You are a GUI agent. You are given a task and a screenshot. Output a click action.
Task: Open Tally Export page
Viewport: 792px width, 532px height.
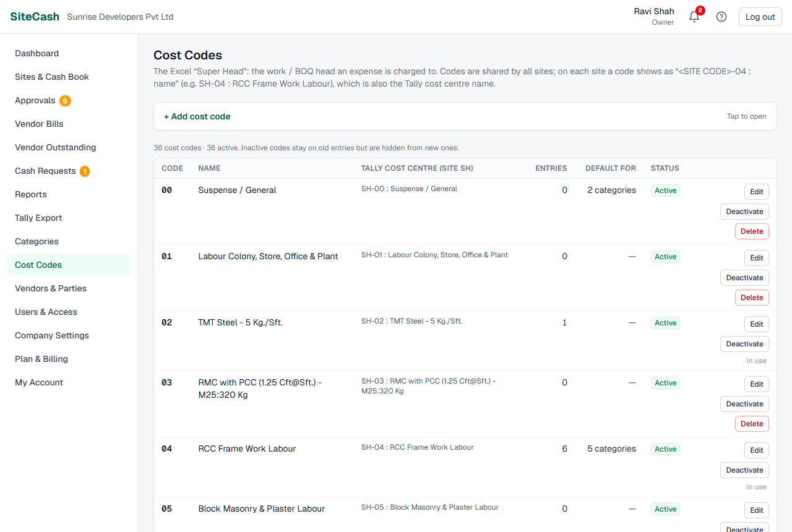69,218
